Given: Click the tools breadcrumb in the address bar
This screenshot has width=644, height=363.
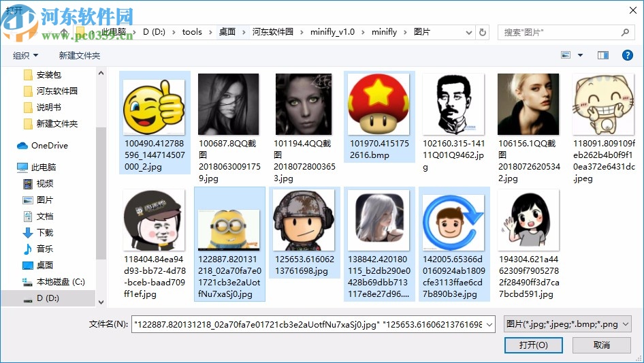Looking at the screenshot, I should tap(192, 31).
